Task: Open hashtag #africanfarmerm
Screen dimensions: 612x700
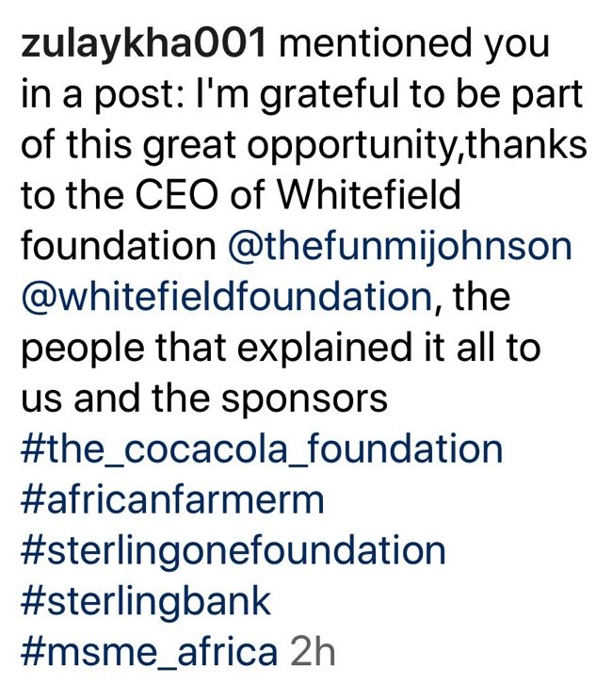Action: pyautogui.click(x=172, y=500)
